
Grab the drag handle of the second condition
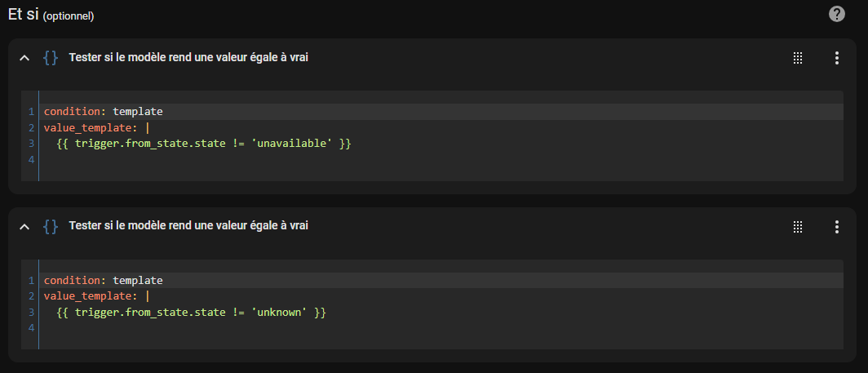pyautogui.click(x=798, y=227)
